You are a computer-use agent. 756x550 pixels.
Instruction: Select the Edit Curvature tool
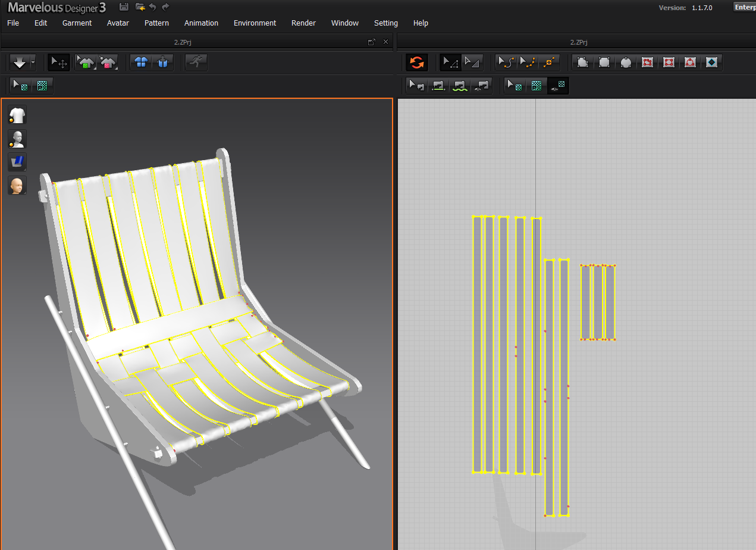click(x=506, y=62)
